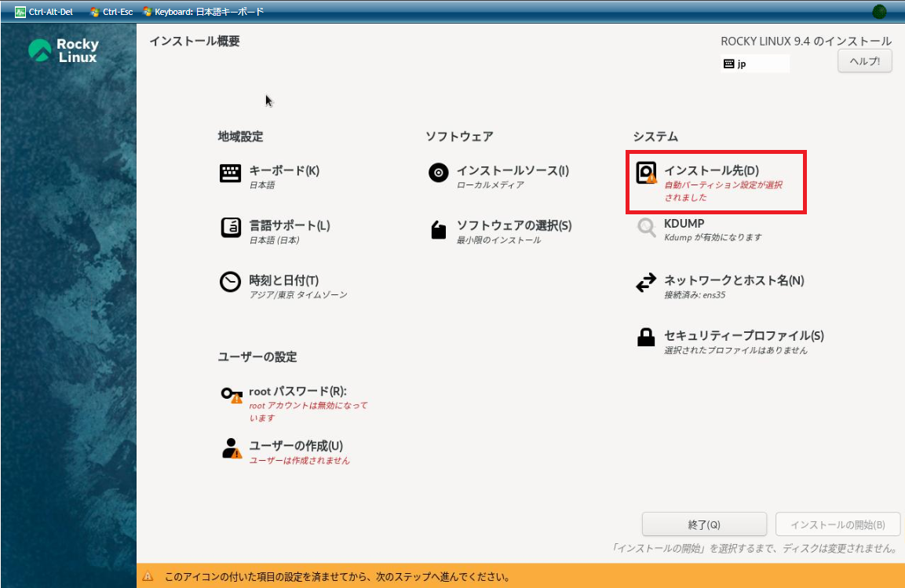Open the padlock icon for セキュリティープロファイル

(646, 338)
